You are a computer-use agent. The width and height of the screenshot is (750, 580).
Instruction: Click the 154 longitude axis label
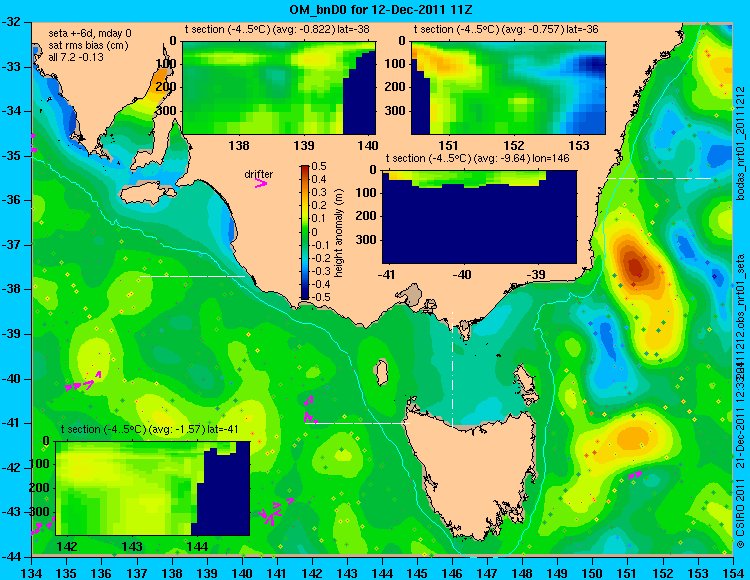click(x=732, y=573)
